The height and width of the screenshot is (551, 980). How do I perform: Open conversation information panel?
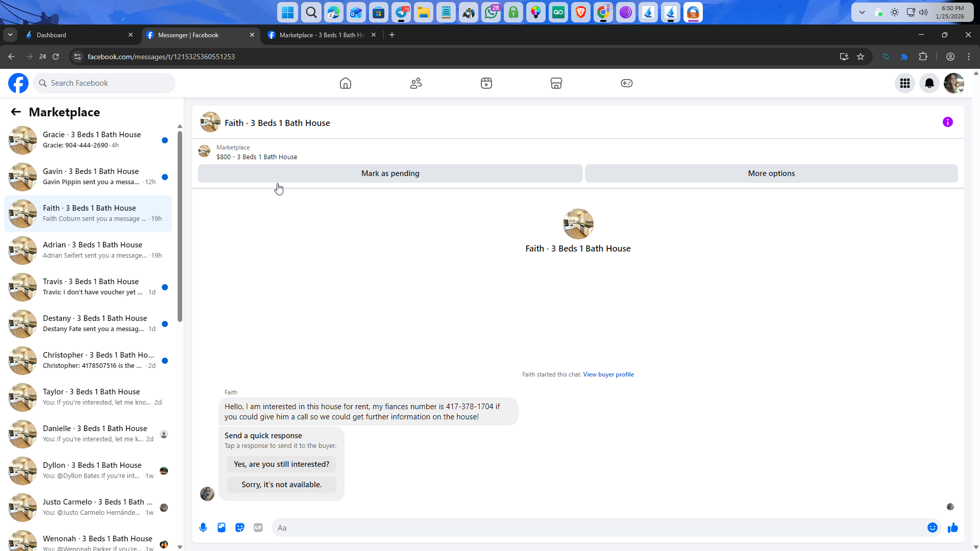(x=948, y=122)
